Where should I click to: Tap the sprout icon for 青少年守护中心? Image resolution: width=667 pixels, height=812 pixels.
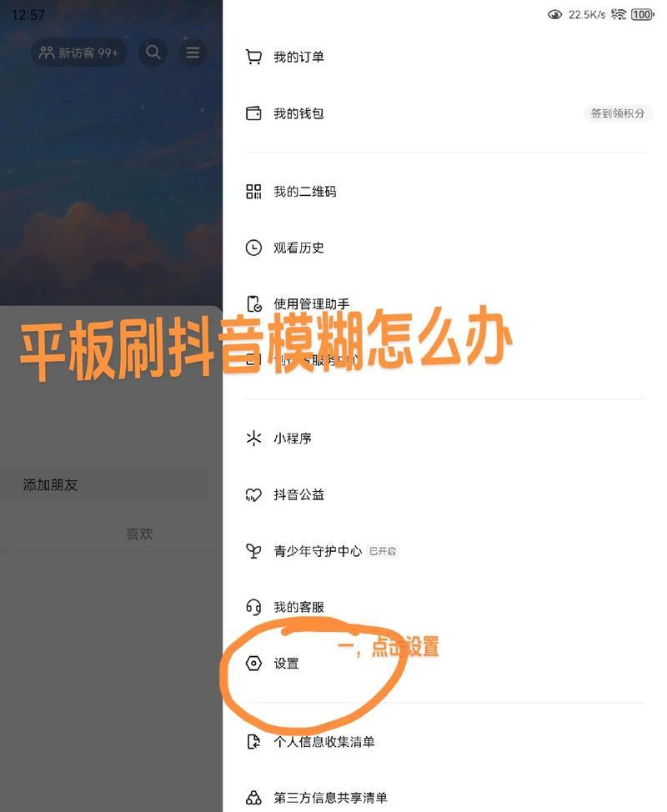[253, 551]
